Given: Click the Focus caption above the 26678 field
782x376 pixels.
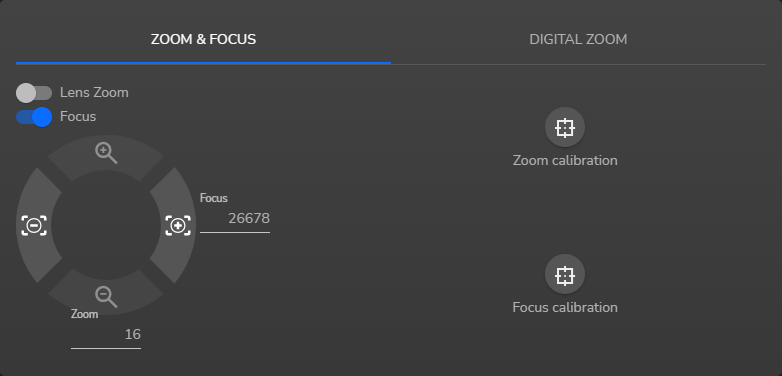Looking at the screenshot, I should [213, 198].
